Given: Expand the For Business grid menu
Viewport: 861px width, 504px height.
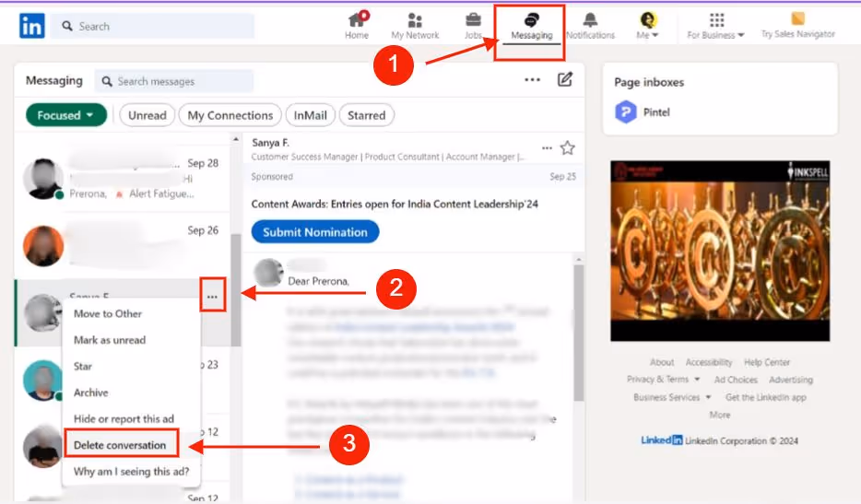Looking at the screenshot, I should tap(716, 26).
